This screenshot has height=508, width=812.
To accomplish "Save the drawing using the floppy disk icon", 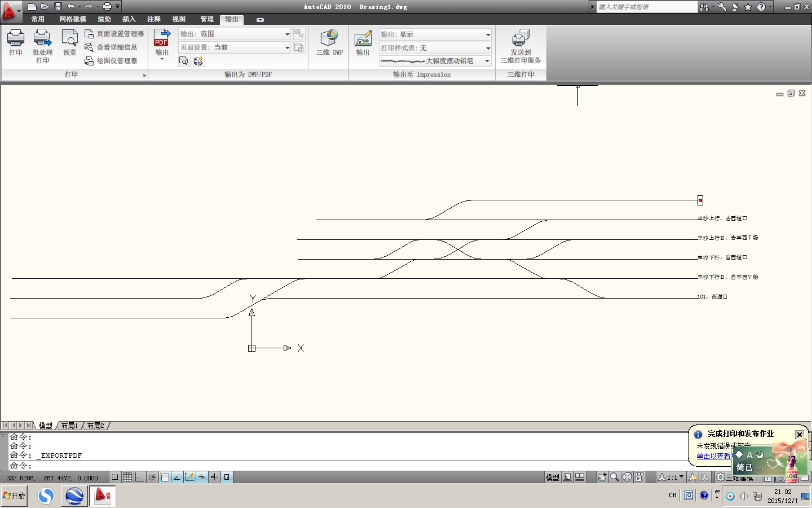I will pyautogui.click(x=58, y=7).
